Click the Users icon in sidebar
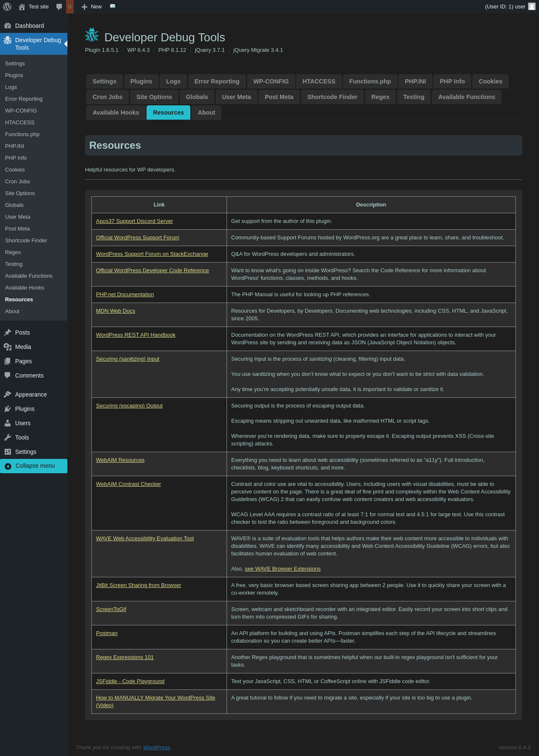Image resolution: width=539 pixels, height=756 pixels. [x=8, y=423]
